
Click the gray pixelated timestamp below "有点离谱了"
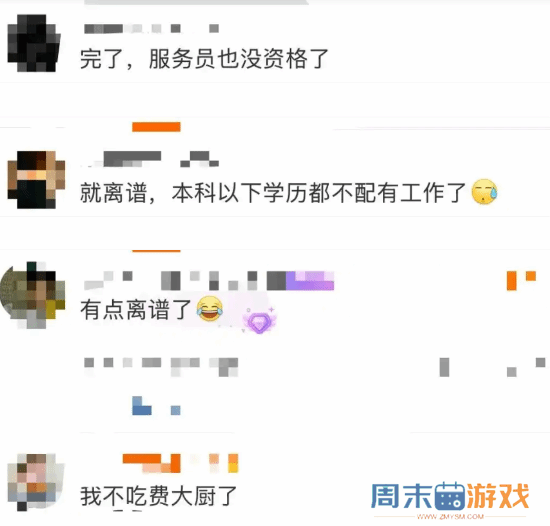(x=161, y=367)
